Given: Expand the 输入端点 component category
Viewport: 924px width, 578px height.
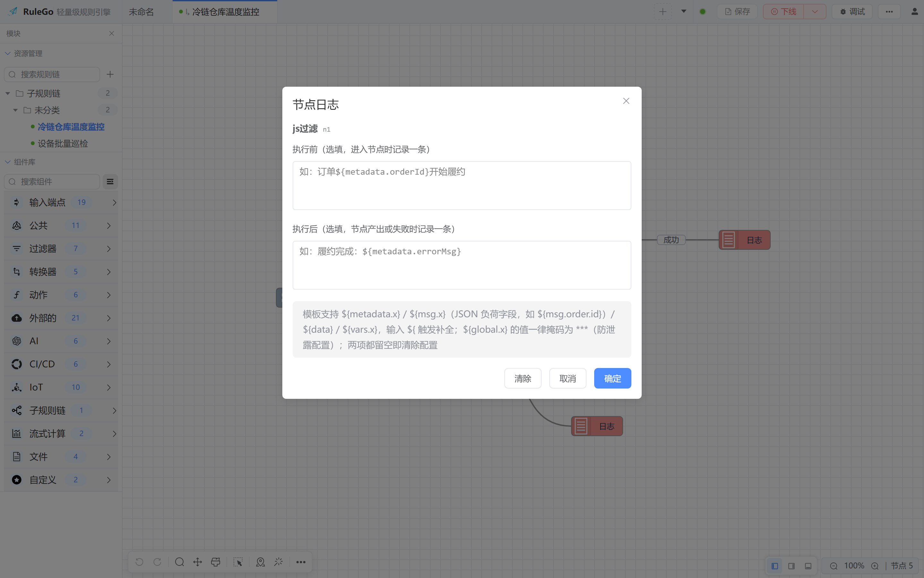Looking at the screenshot, I should (61, 202).
